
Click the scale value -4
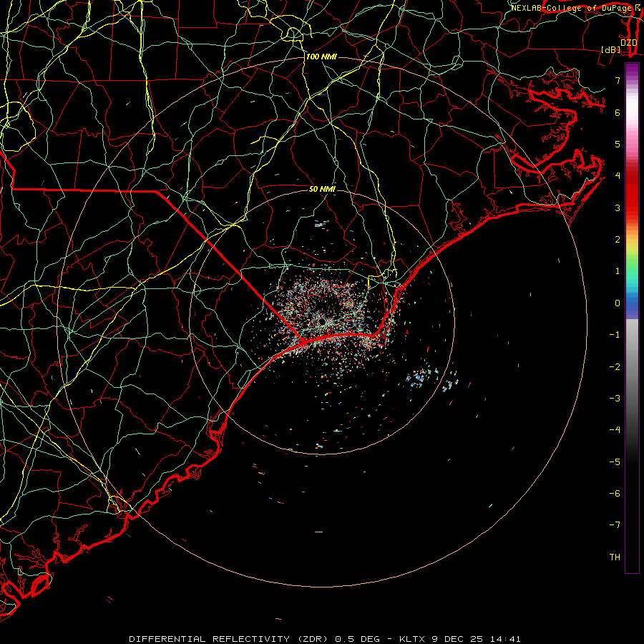click(615, 430)
